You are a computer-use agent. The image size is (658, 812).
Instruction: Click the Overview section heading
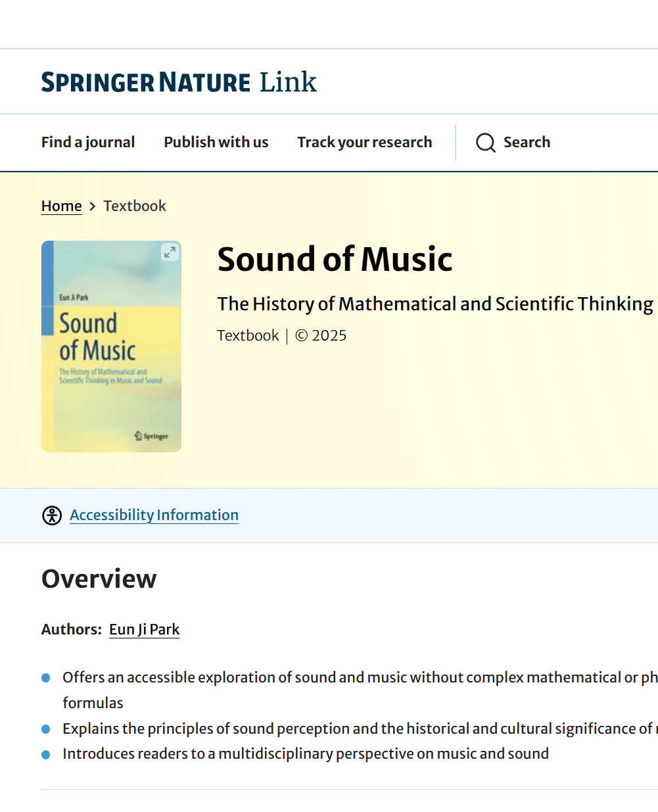click(x=99, y=579)
